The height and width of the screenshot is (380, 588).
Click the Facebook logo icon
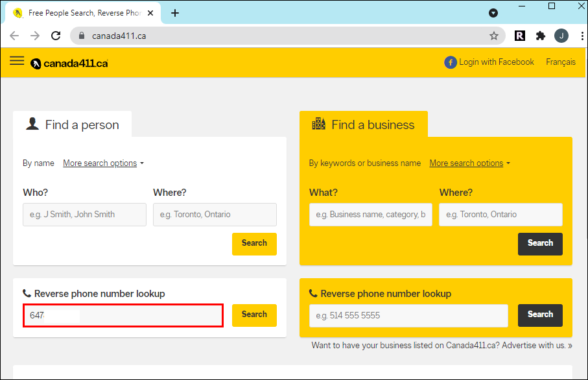tap(451, 62)
